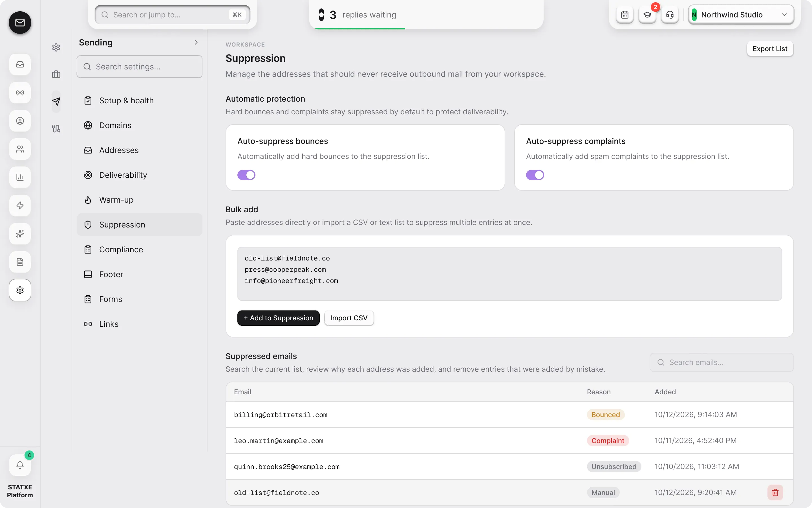Open the people group icon
This screenshot has height=508, width=812.
[20, 149]
